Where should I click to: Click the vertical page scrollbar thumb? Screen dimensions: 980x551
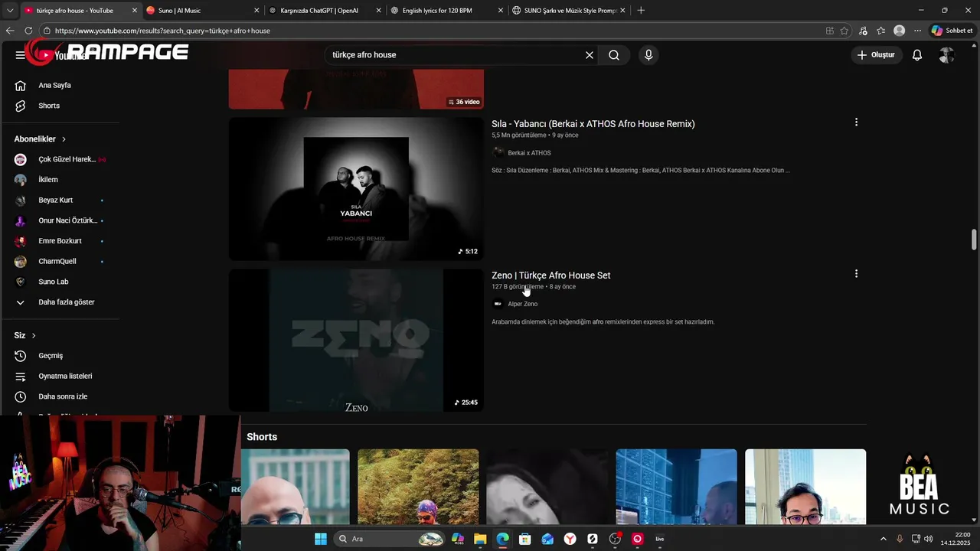(x=974, y=239)
